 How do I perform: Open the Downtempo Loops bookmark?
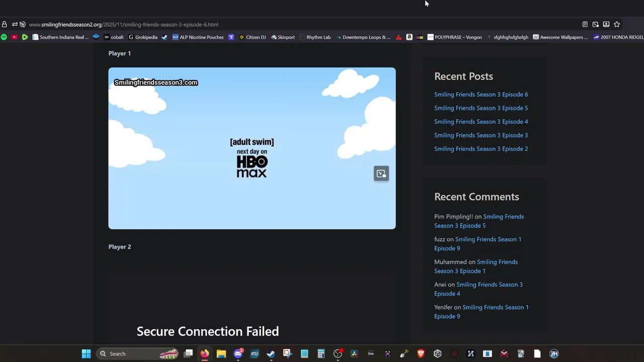(363, 37)
